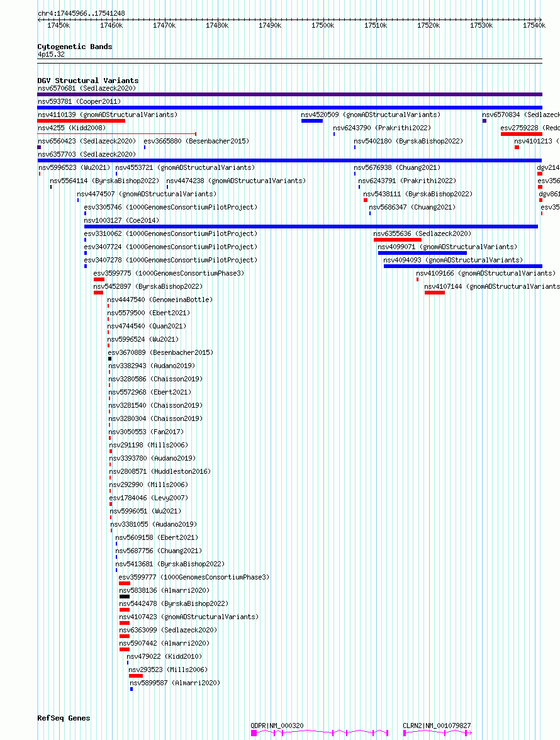Open nsv3280586 (Chaisson2019) label

point(155,379)
